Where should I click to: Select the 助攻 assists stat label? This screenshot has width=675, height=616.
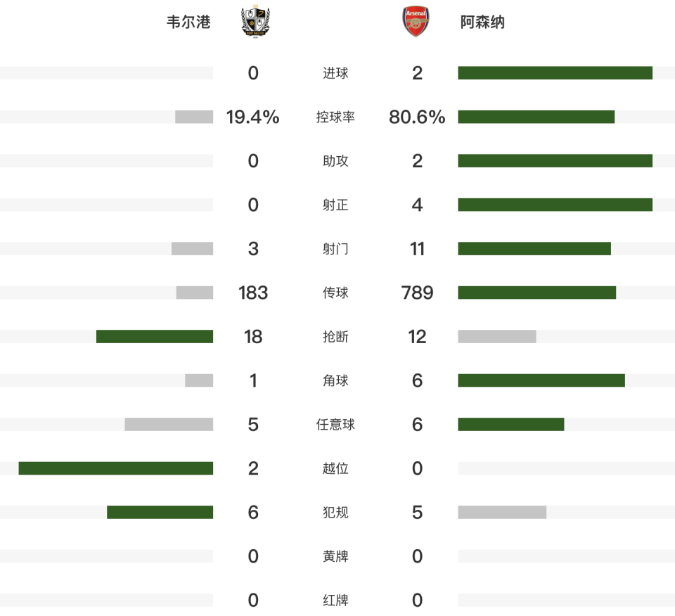pos(335,161)
